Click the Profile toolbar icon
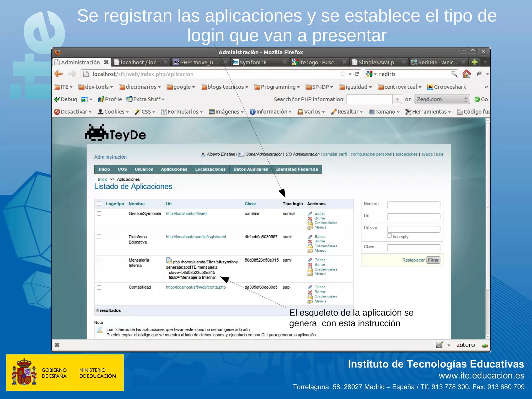532x399 pixels. point(101,99)
